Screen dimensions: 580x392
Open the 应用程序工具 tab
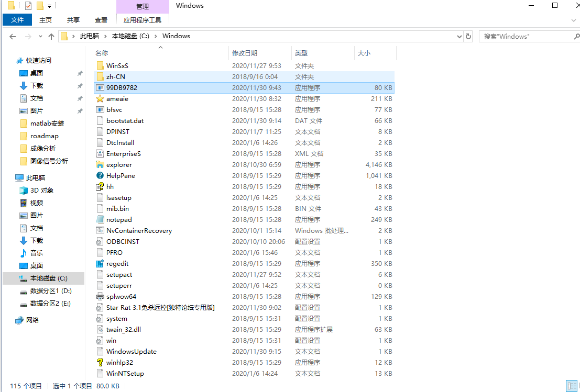pyautogui.click(x=143, y=20)
